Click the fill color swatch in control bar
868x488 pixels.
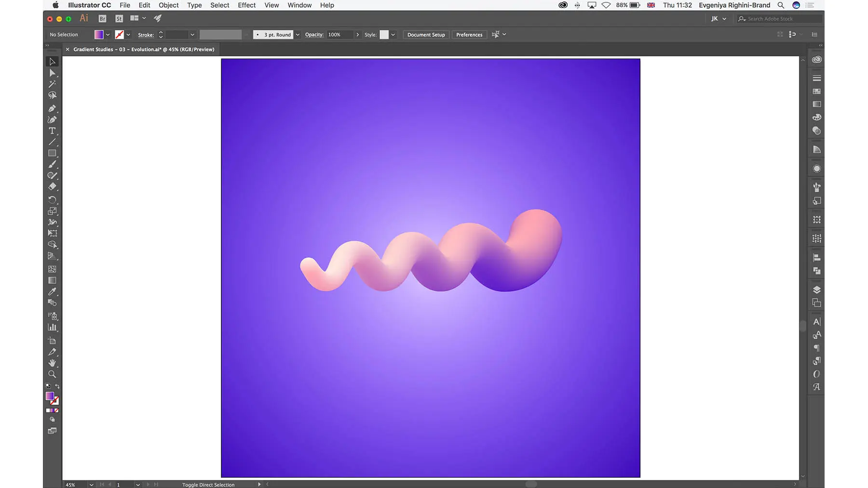(99, 35)
